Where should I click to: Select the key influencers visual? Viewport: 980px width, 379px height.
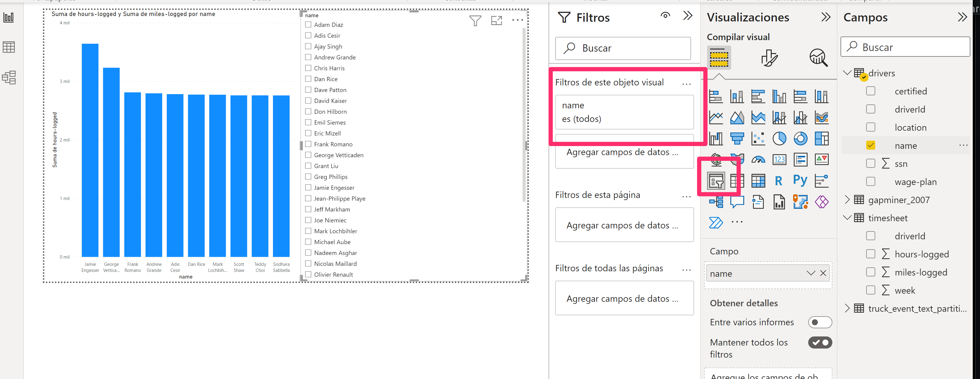pos(822,181)
